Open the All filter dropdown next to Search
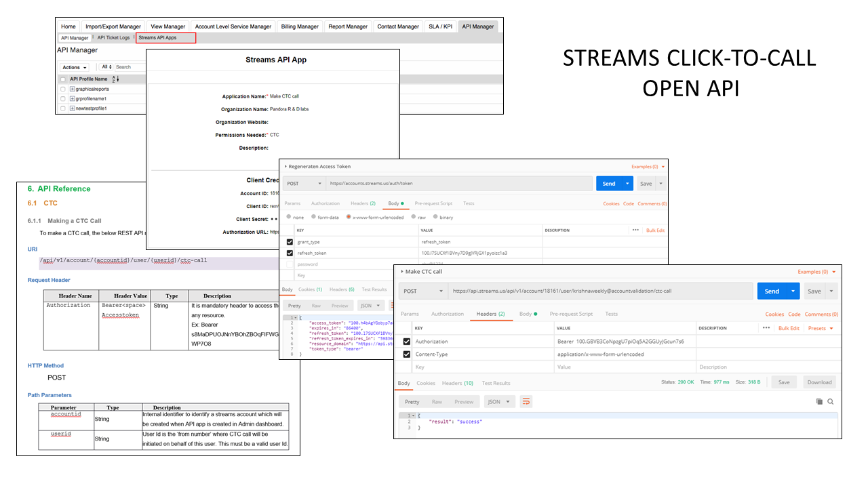 [106, 67]
